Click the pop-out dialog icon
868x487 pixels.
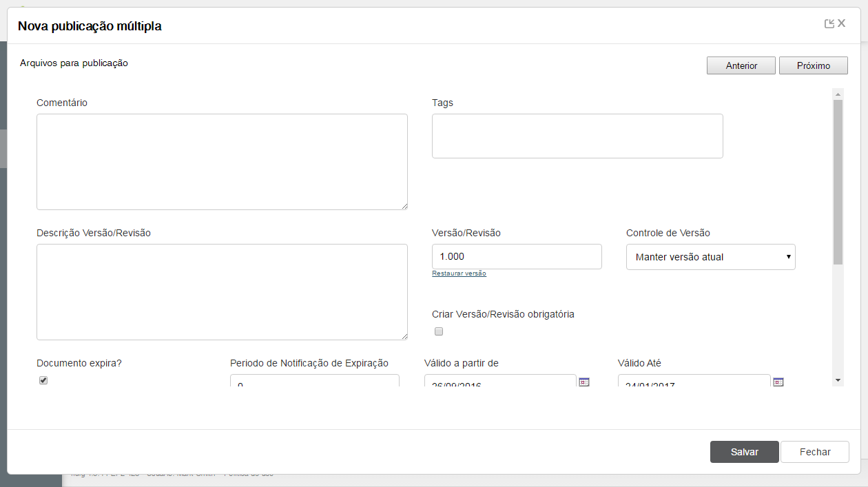[829, 24]
